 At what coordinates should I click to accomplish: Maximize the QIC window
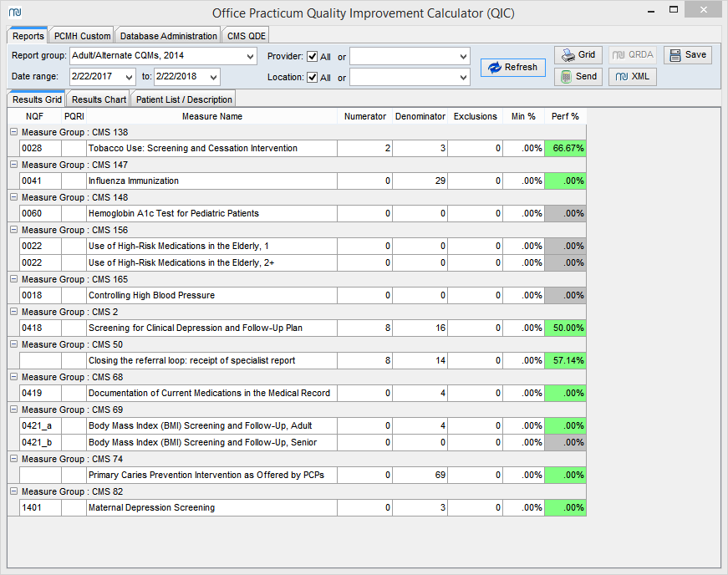[x=674, y=10]
